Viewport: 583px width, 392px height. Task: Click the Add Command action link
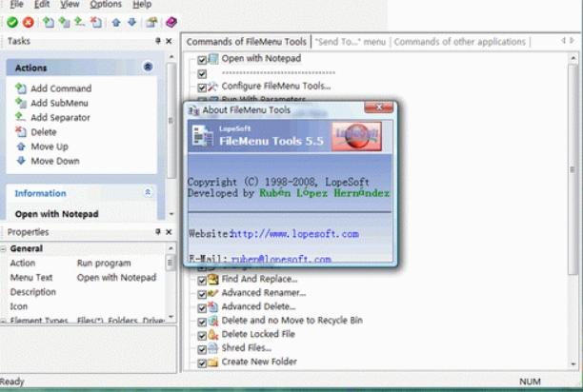61,88
